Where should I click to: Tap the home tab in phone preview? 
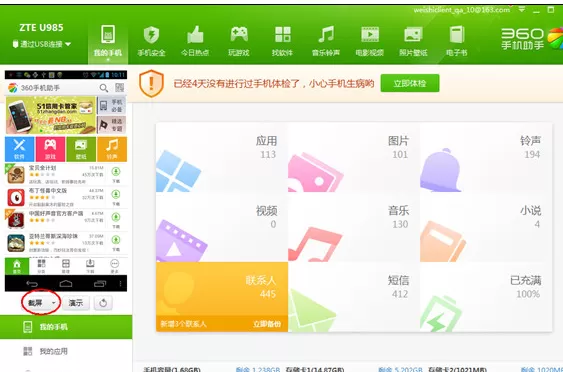pos(17,267)
